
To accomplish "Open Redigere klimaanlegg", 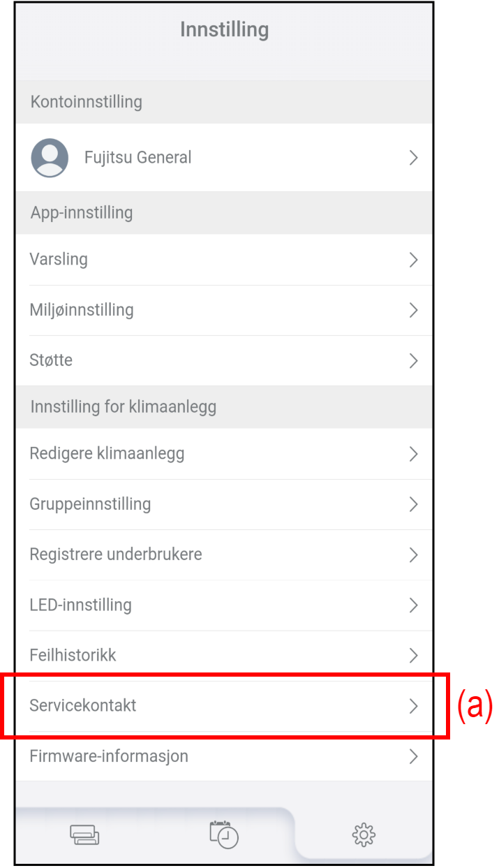I will tap(107, 454).
